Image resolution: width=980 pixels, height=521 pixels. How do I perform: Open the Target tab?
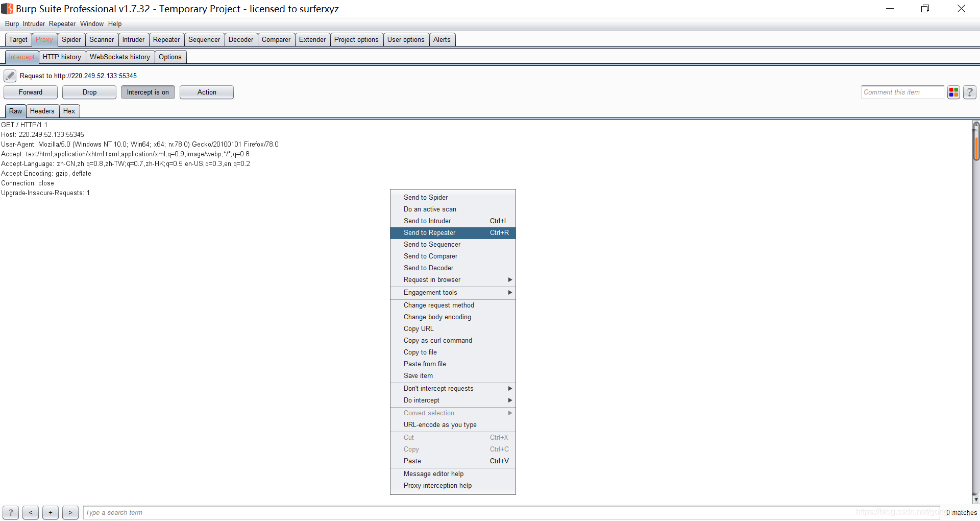(18, 40)
